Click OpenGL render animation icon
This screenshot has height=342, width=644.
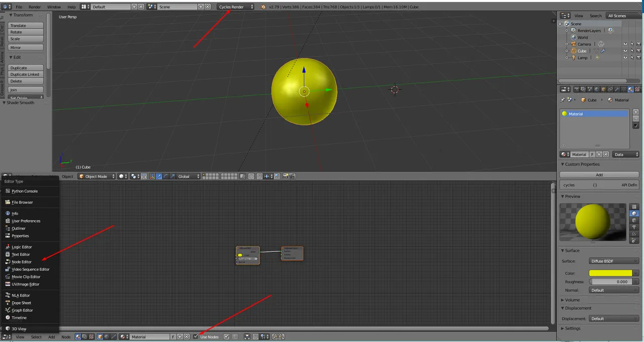[292, 176]
